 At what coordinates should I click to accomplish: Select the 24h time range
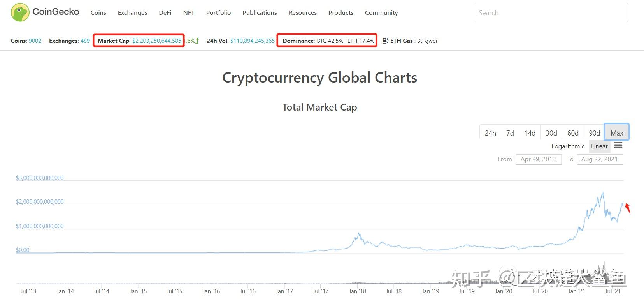[490, 133]
